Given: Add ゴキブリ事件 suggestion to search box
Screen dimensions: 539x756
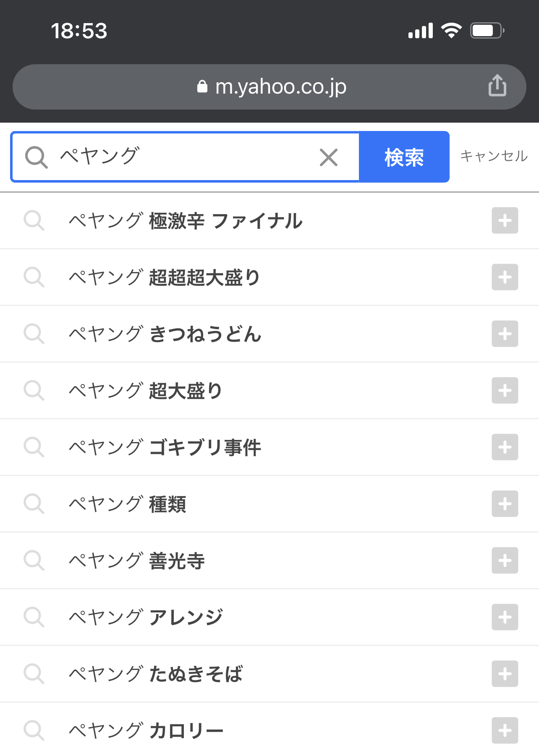Looking at the screenshot, I should point(505,447).
